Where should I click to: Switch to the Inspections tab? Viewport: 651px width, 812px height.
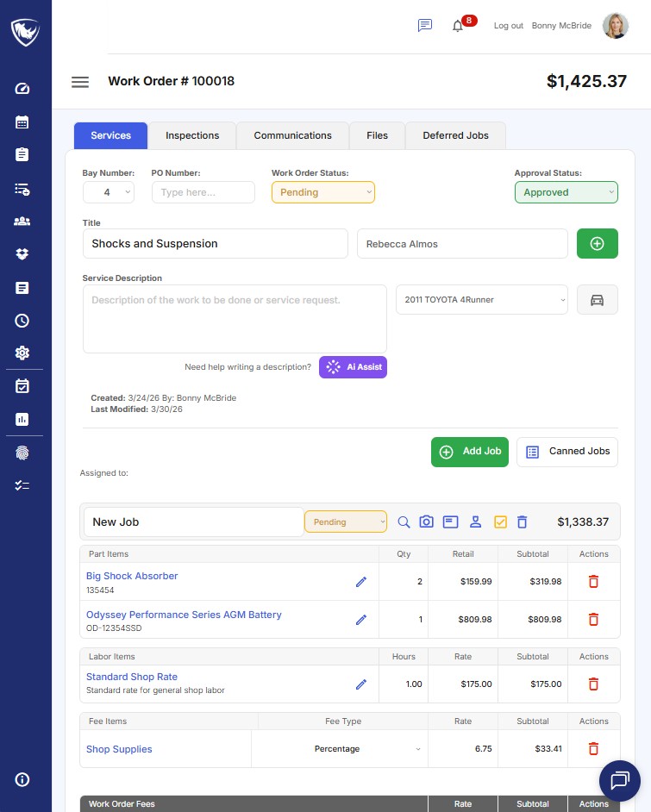(x=192, y=135)
